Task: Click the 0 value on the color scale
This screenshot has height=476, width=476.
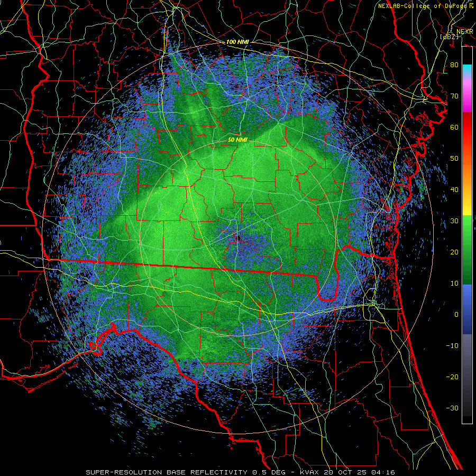Action: 456,315
